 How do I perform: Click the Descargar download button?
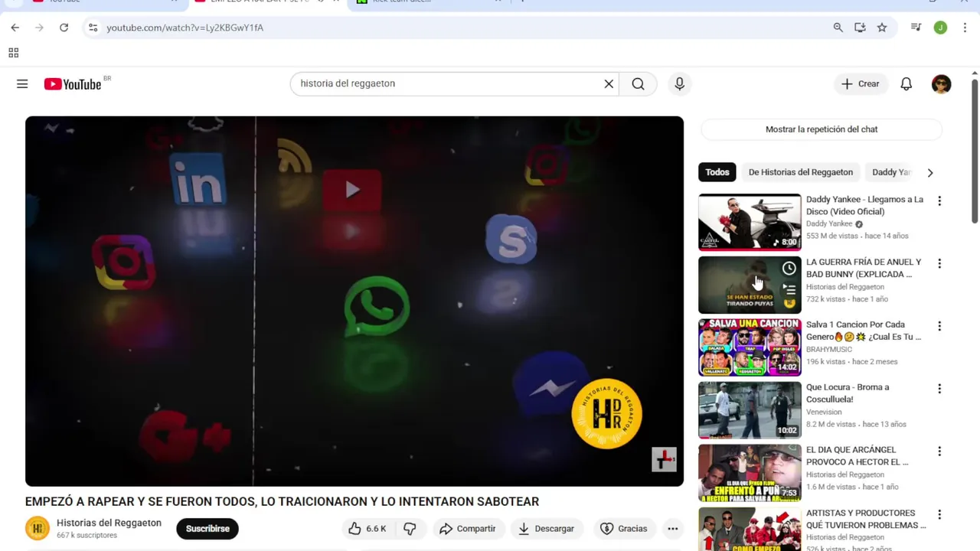coord(546,529)
